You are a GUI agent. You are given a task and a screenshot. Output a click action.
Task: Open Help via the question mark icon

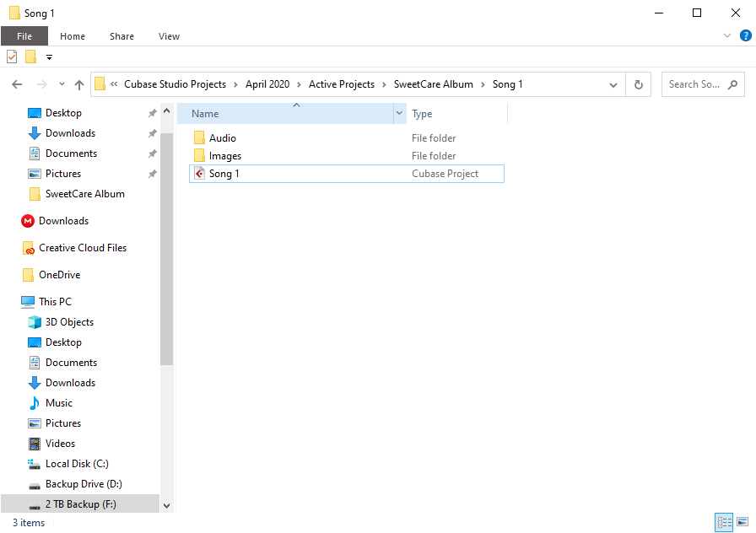[x=744, y=35]
